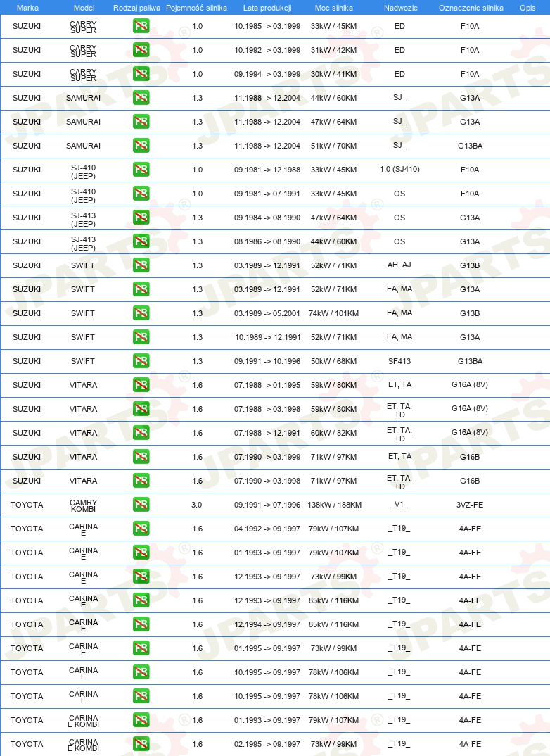Select the 08.1986 -> 08.1990 production years cell
The width and height of the screenshot is (550, 756).
[x=267, y=241]
